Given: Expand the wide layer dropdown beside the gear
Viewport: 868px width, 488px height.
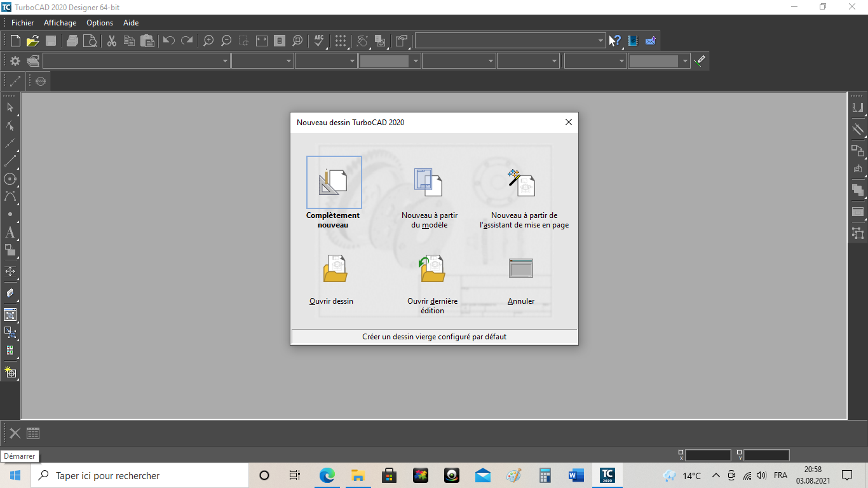Looking at the screenshot, I should coord(225,62).
